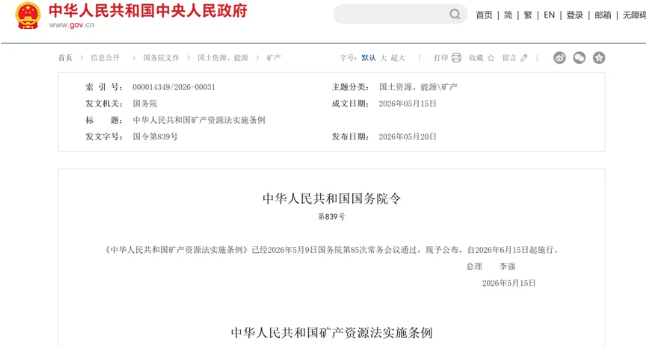Viewport: 649px width, 363px height.
Task: Click the site title 中华人民共和国中央人民政府
Action: pyautogui.click(x=148, y=10)
